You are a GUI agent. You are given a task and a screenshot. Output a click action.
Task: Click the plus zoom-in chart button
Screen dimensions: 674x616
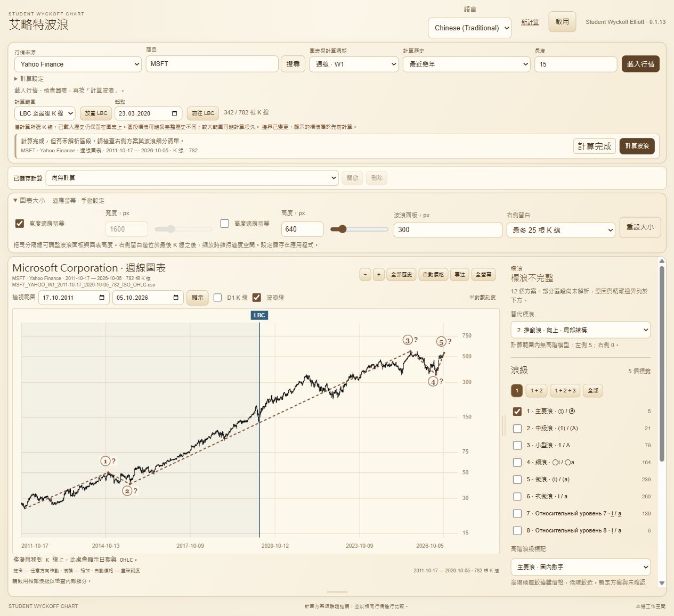coord(378,275)
